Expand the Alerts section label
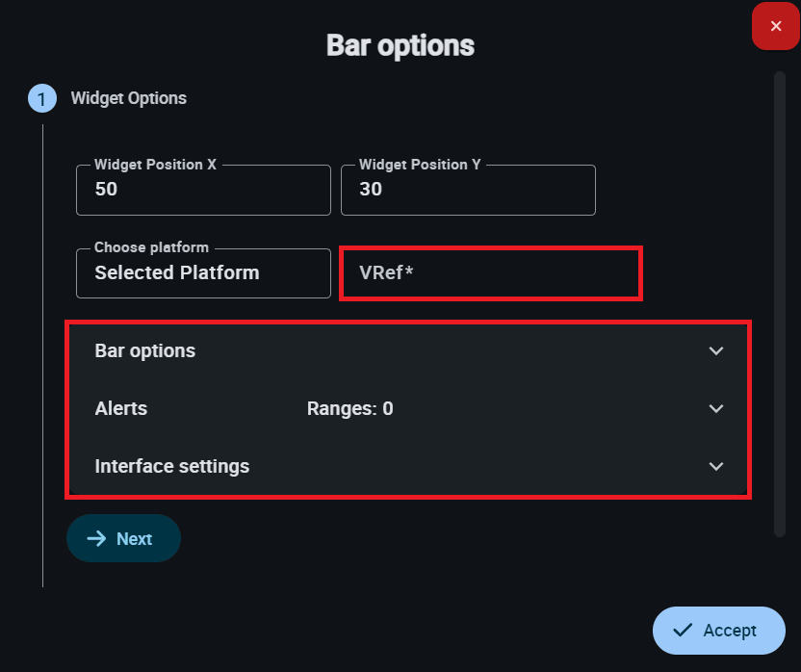 pos(121,408)
